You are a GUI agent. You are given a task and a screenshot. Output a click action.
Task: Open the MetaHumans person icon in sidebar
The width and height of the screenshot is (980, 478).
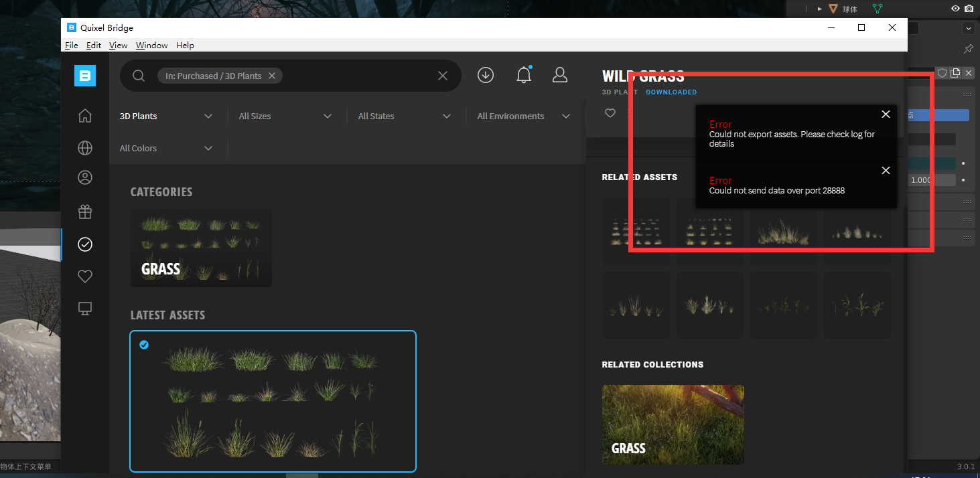85,177
